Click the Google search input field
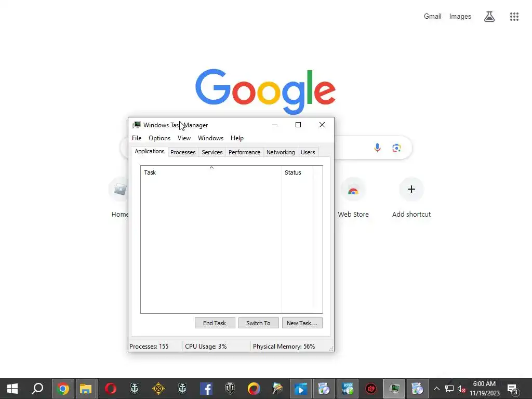 pyautogui.click(x=351, y=148)
